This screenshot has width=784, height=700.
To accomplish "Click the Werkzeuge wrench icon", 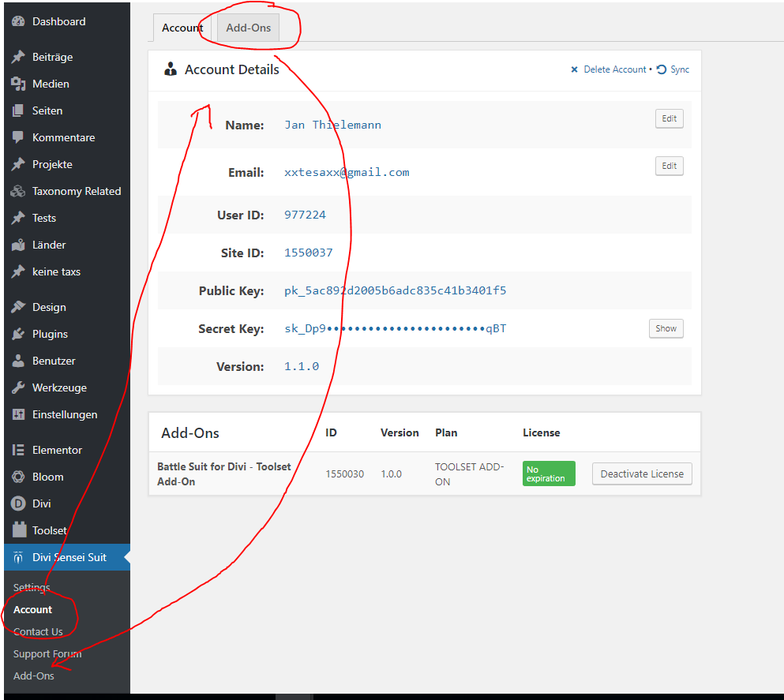I will [x=18, y=387].
